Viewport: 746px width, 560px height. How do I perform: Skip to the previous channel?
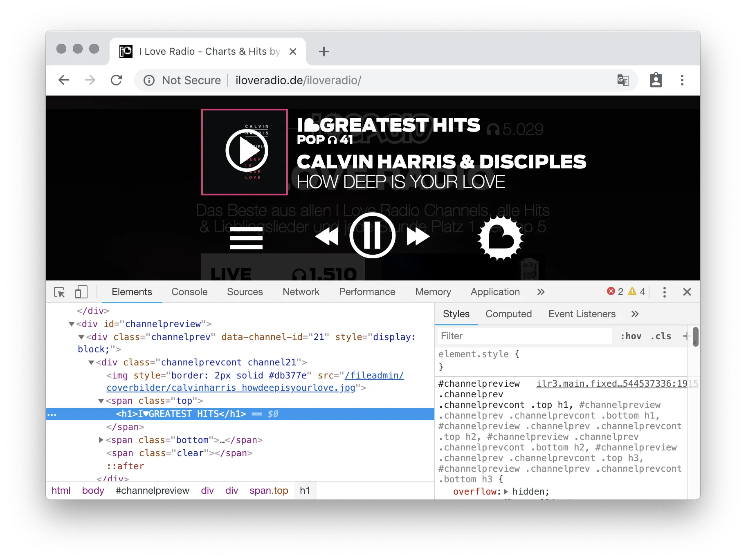327,237
